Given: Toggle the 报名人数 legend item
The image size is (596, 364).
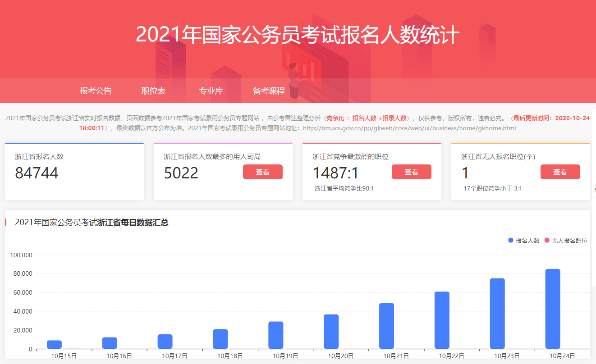Looking at the screenshot, I should coord(524,241).
